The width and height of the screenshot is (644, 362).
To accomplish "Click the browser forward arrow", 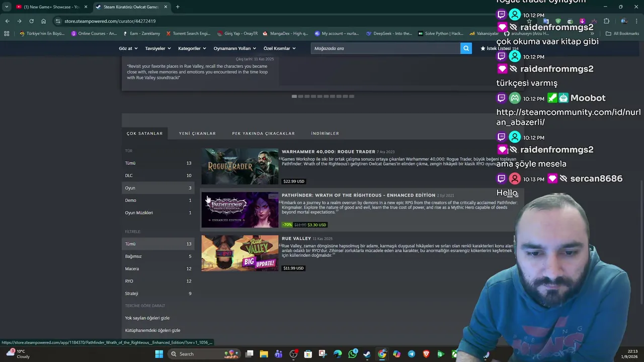I will (x=19, y=21).
